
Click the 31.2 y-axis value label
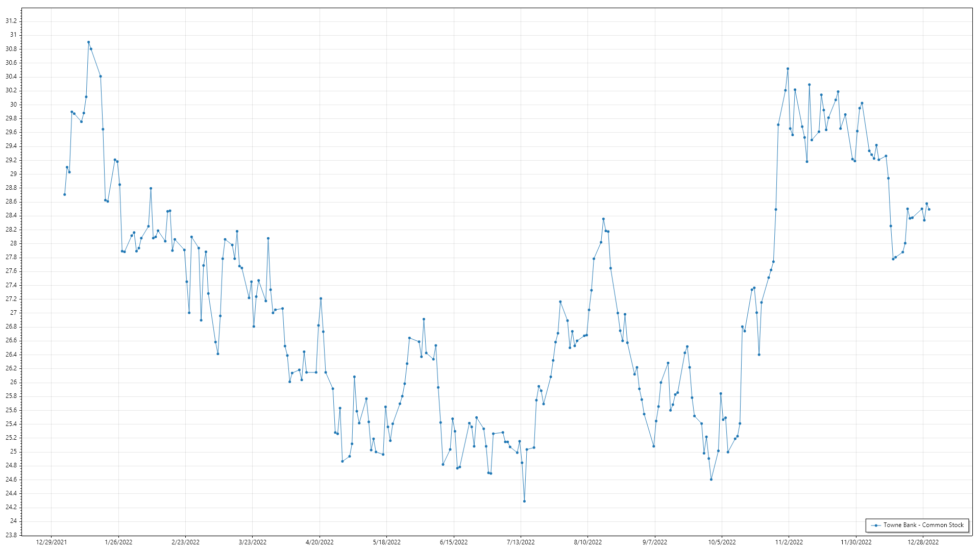(11, 21)
